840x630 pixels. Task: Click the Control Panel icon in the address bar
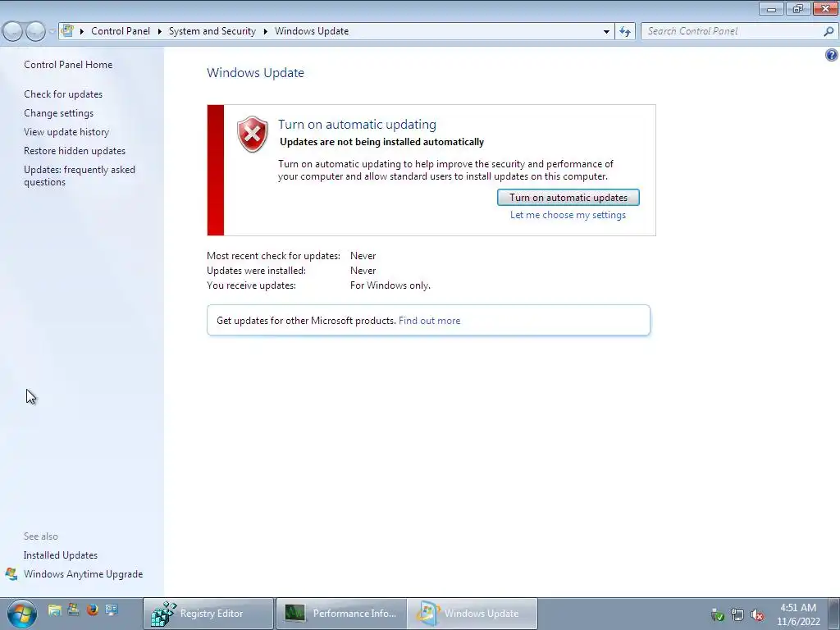(x=67, y=30)
